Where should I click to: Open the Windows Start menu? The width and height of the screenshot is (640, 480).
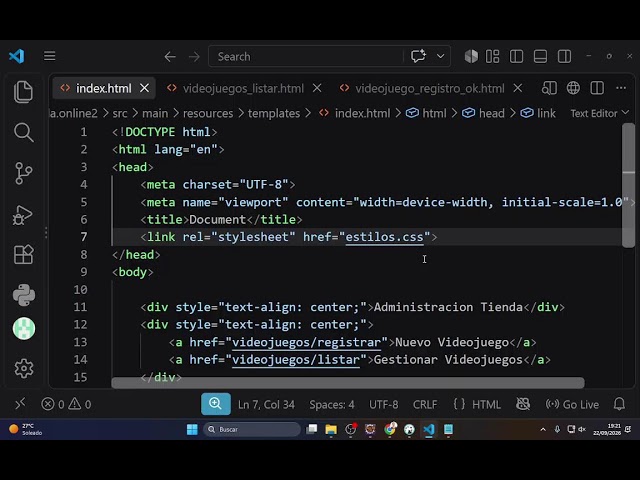(x=192, y=429)
